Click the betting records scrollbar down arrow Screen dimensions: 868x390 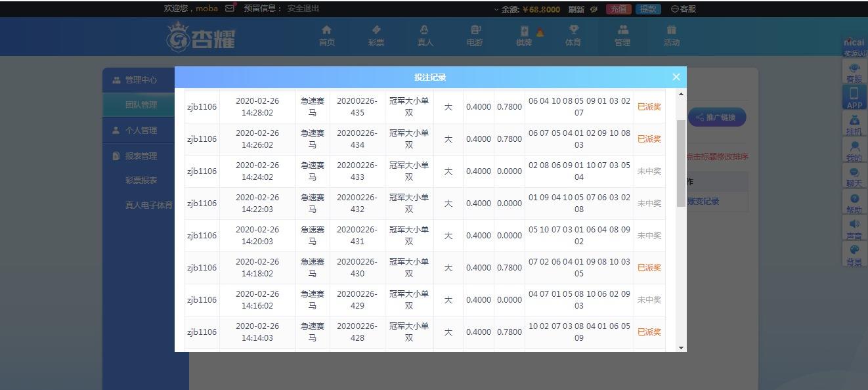click(x=681, y=347)
